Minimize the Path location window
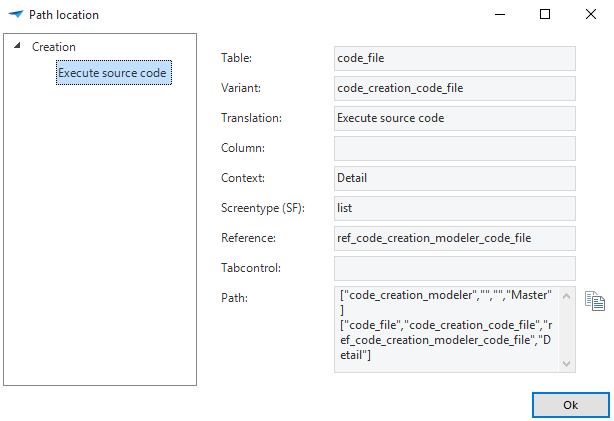The image size is (614, 421). [498, 15]
